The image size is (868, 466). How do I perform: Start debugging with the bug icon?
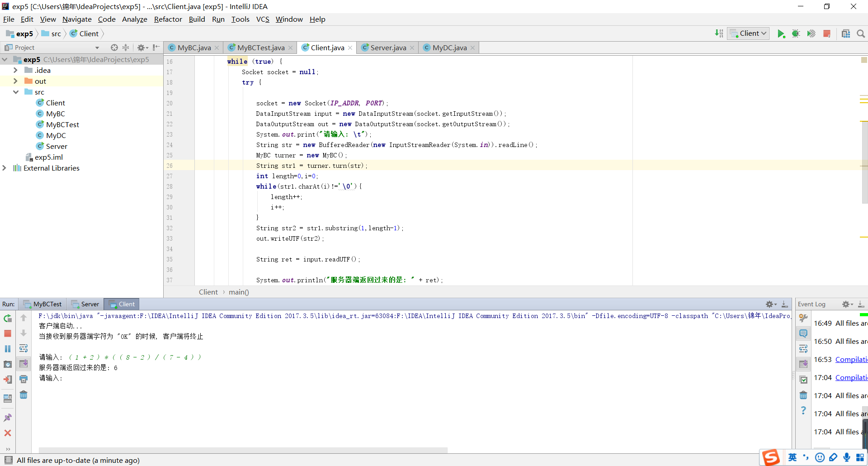pyautogui.click(x=796, y=33)
